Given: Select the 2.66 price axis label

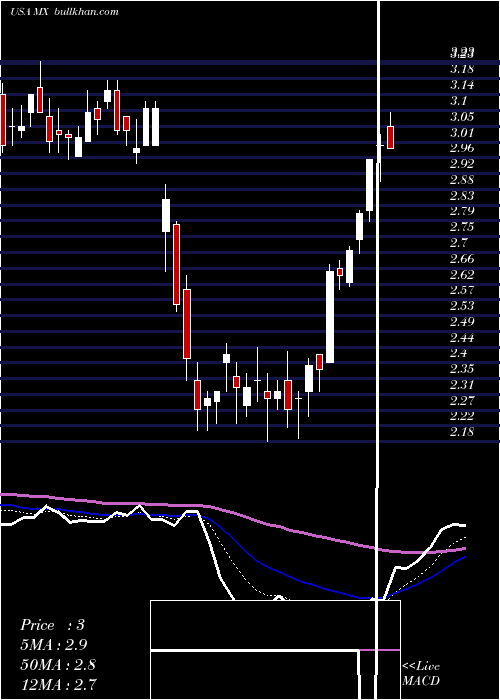Looking at the screenshot, I should click(x=462, y=258).
